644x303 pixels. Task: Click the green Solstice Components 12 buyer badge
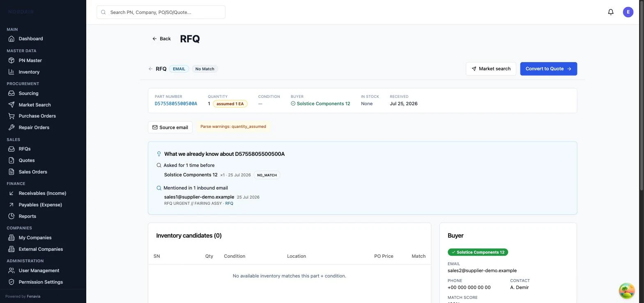[x=478, y=252]
